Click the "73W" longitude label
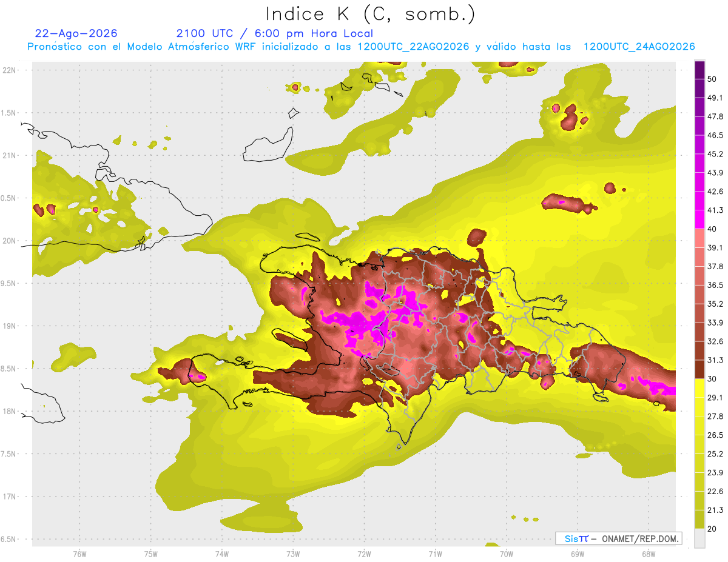The image size is (728, 562). coord(293,554)
